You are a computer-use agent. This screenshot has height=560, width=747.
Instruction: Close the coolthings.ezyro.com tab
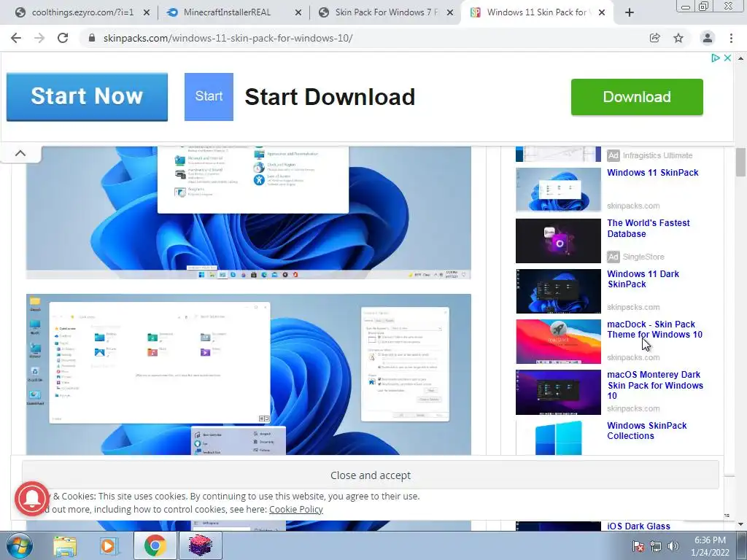coord(147,13)
